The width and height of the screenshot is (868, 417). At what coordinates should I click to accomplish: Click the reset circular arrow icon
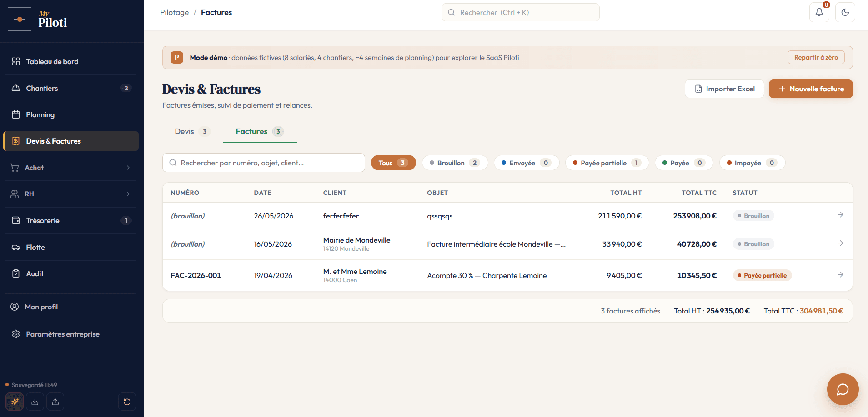point(127,402)
